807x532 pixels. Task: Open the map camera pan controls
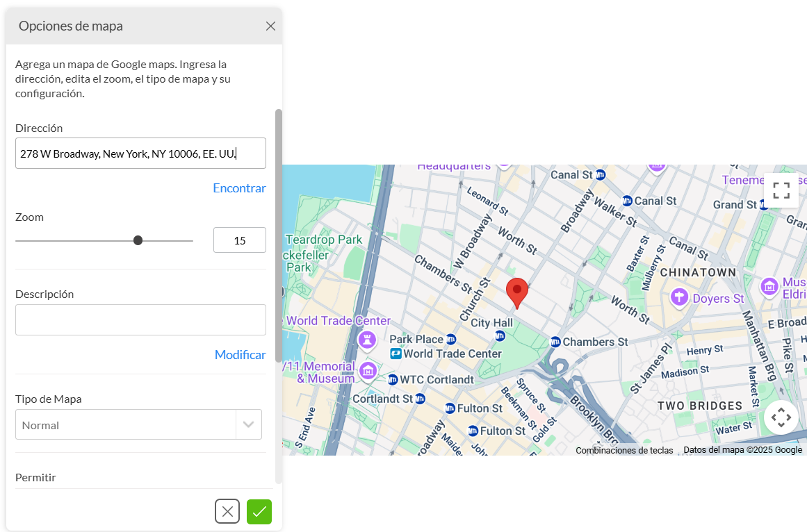pyautogui.click(x=781, y=417)
